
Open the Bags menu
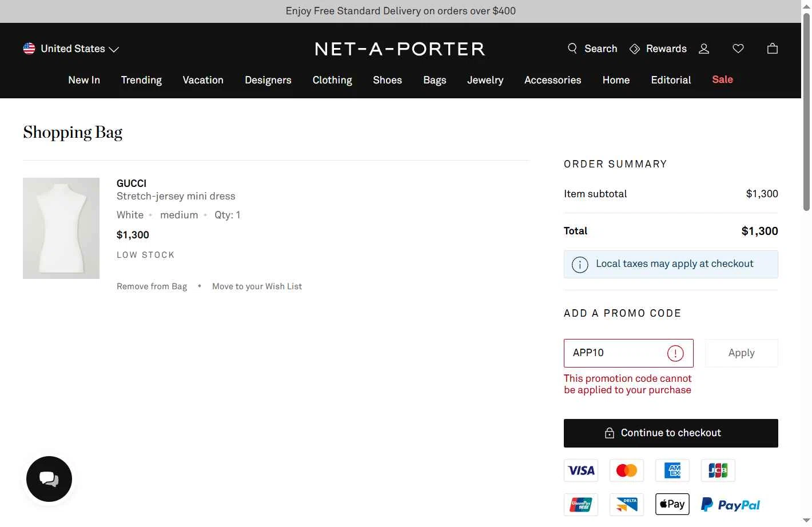click(x=435, y=80)
